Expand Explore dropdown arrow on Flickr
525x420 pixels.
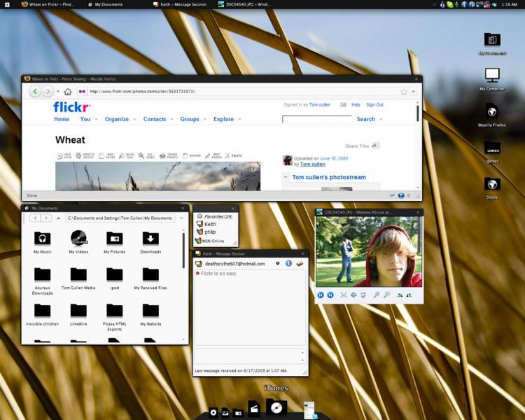click(x=239, y=119)
